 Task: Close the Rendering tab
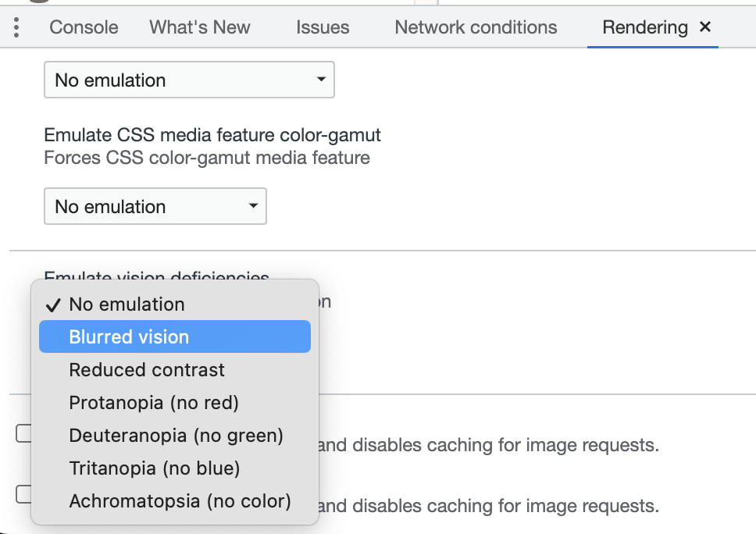pos(705,27)
